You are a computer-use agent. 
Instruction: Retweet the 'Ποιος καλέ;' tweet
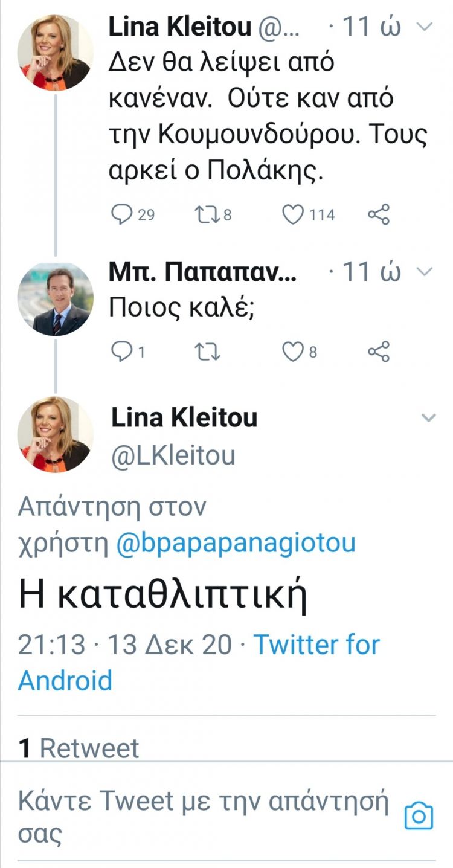(209, 352)
